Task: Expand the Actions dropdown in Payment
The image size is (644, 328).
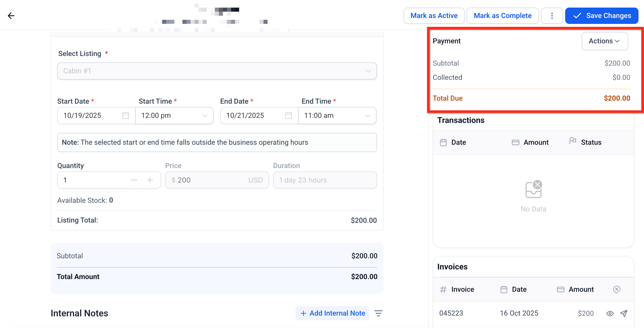Action: tap(604, 41)
